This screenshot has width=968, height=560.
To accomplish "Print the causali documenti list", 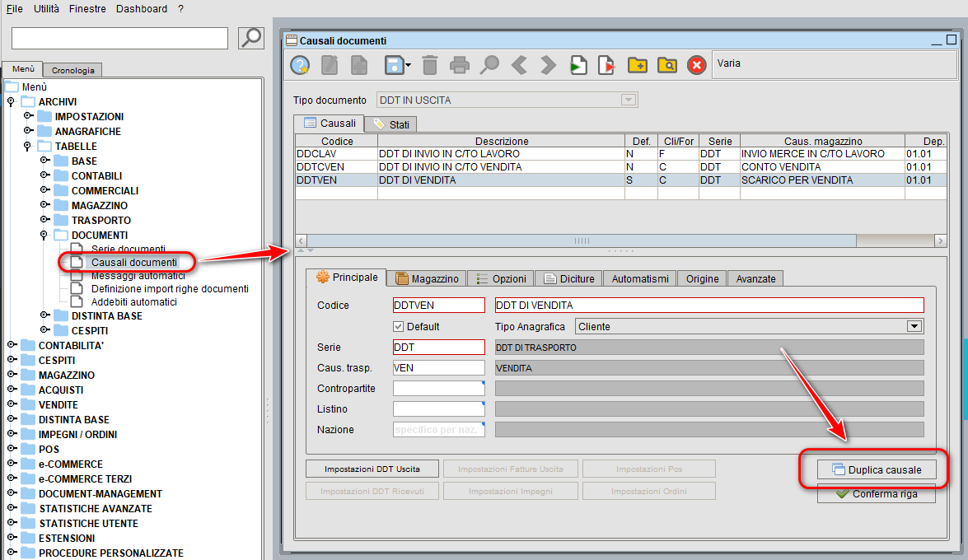I will tap(459, 65).
